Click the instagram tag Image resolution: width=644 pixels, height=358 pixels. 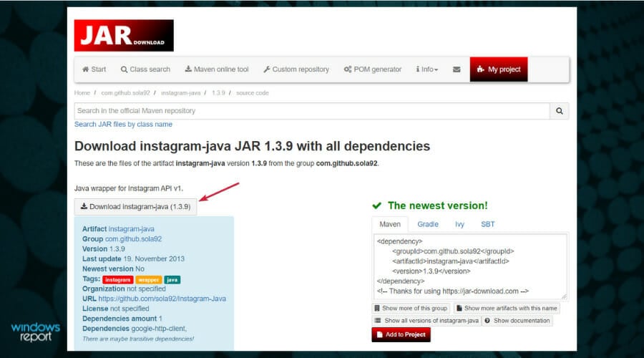click(117, 280)
